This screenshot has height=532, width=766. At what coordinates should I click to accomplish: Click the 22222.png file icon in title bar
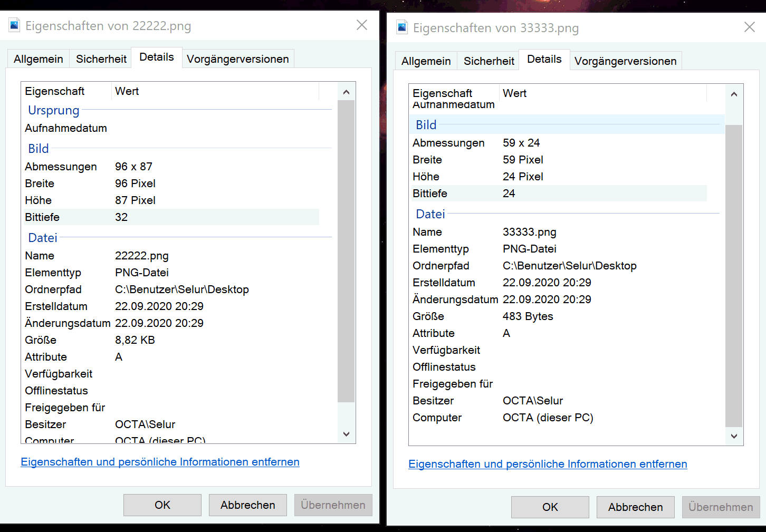coord(14,25)
